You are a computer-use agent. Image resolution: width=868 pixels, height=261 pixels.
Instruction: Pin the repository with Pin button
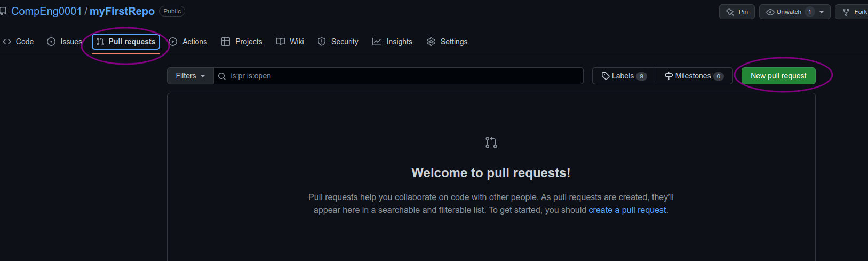(x=737, y=12)
